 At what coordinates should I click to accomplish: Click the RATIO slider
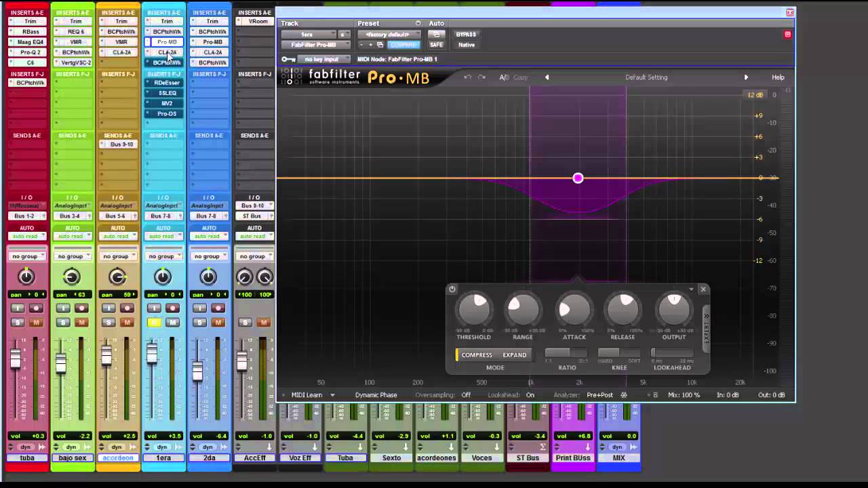tap(566, 352)
